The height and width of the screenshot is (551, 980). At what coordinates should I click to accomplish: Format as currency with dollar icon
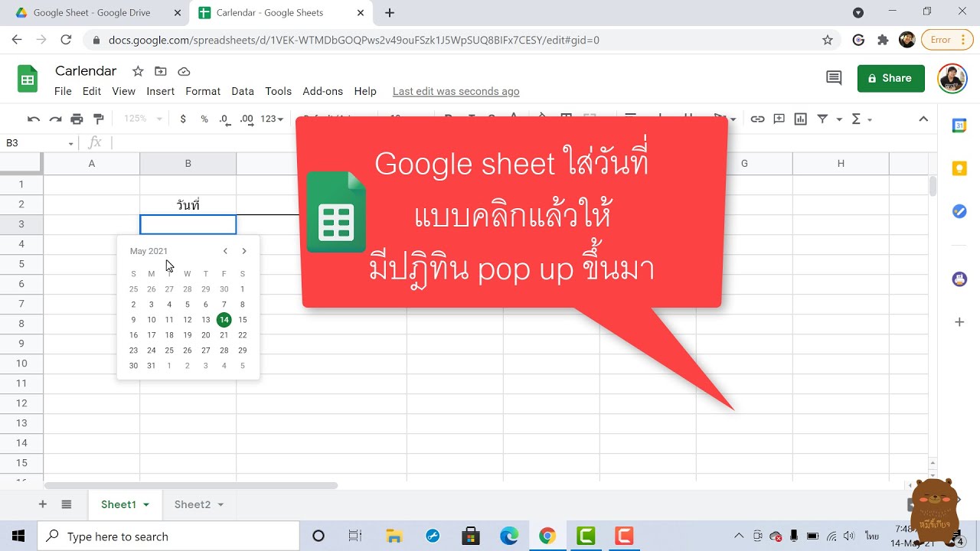pyautogui.click(x=183, y=119)
